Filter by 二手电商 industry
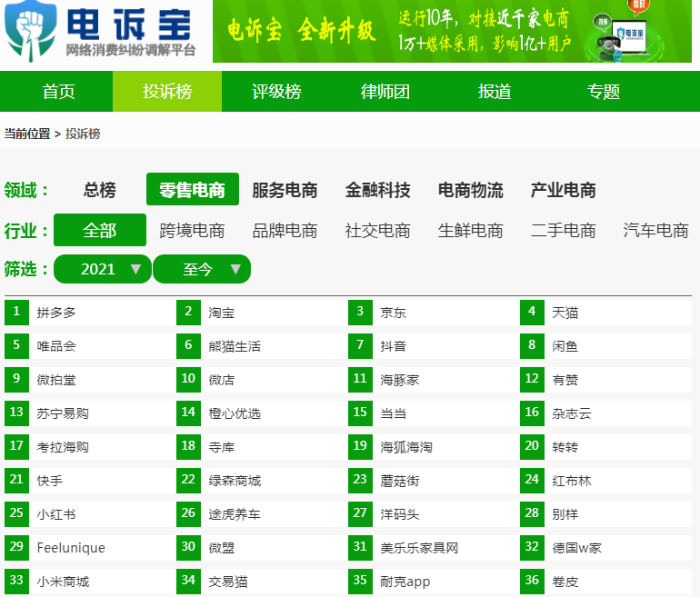 click(x=564, y=231)
